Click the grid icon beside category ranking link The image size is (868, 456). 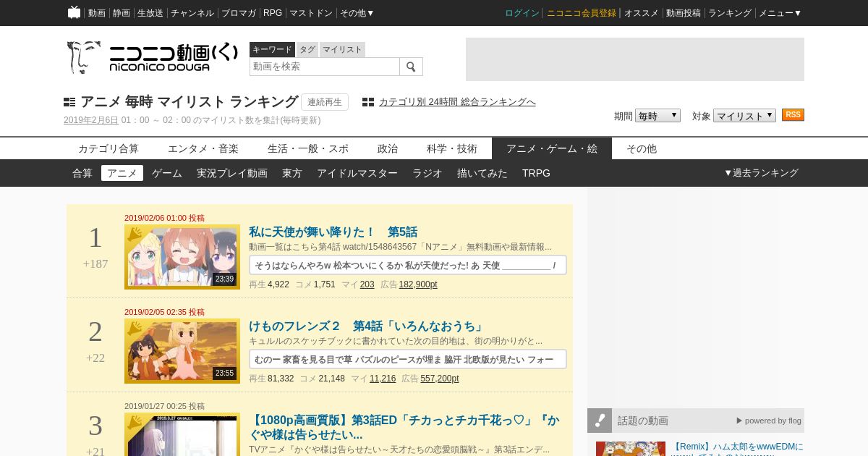(x=368, y=102)
